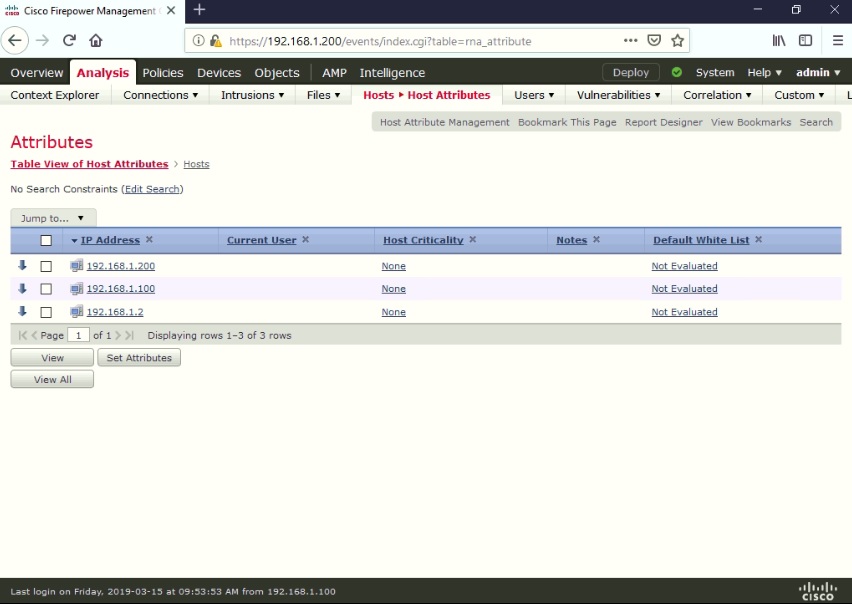Click the Deploy button
This screenshot has width=852, height=604.
(x=630, y=72)
